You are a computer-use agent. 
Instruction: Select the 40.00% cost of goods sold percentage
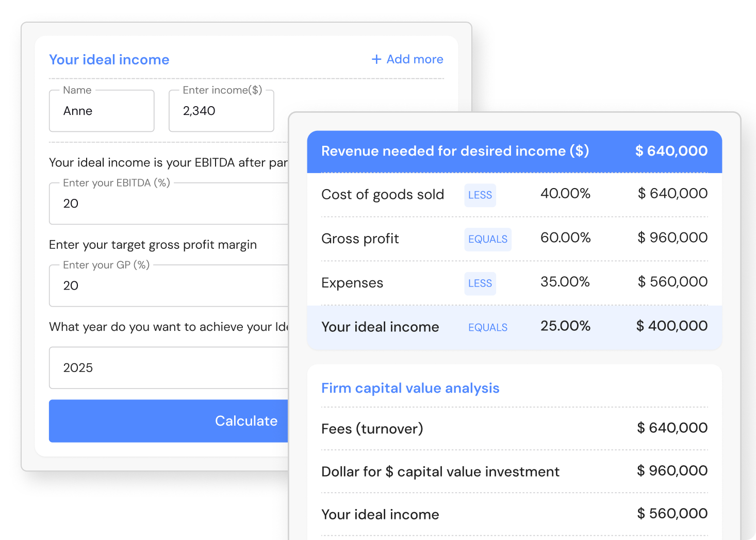coord(565,194)
